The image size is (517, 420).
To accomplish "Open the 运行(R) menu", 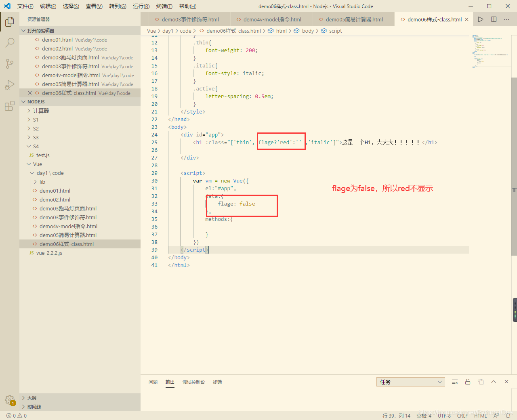I will point(141,6).
